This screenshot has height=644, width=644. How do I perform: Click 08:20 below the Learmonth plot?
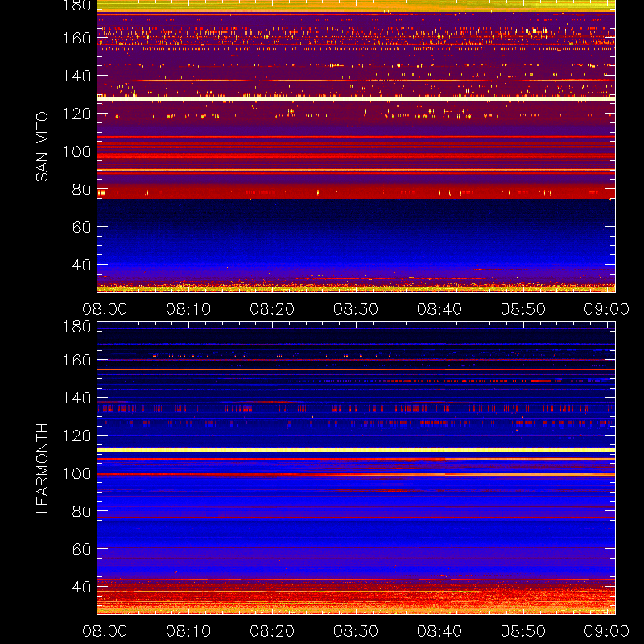click(x=272, y=631)
